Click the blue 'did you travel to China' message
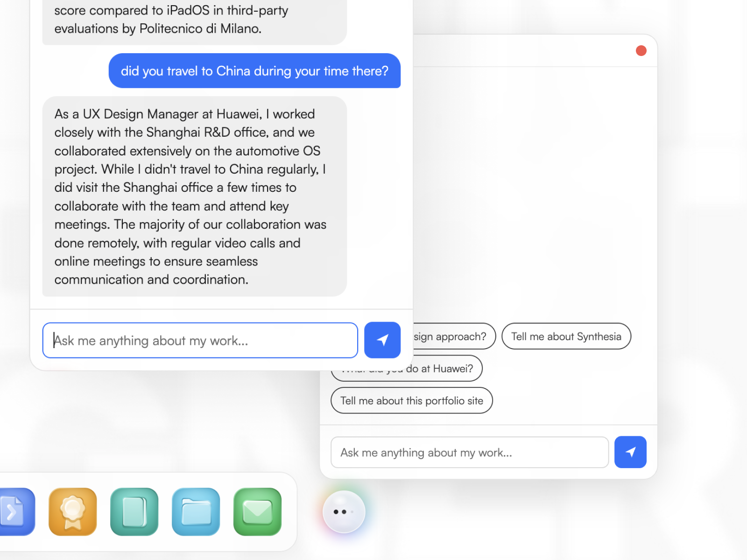747x560 pixels. pos(254,70)
